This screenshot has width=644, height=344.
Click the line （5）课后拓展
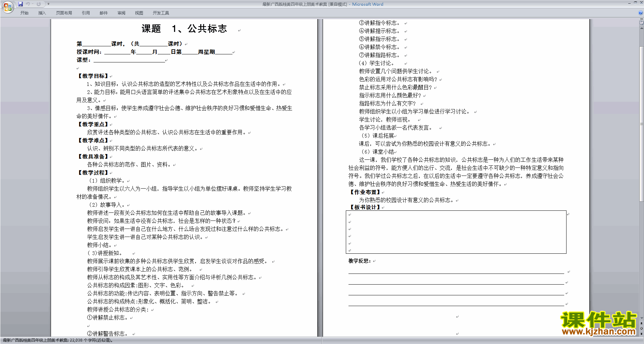point(377,136)
